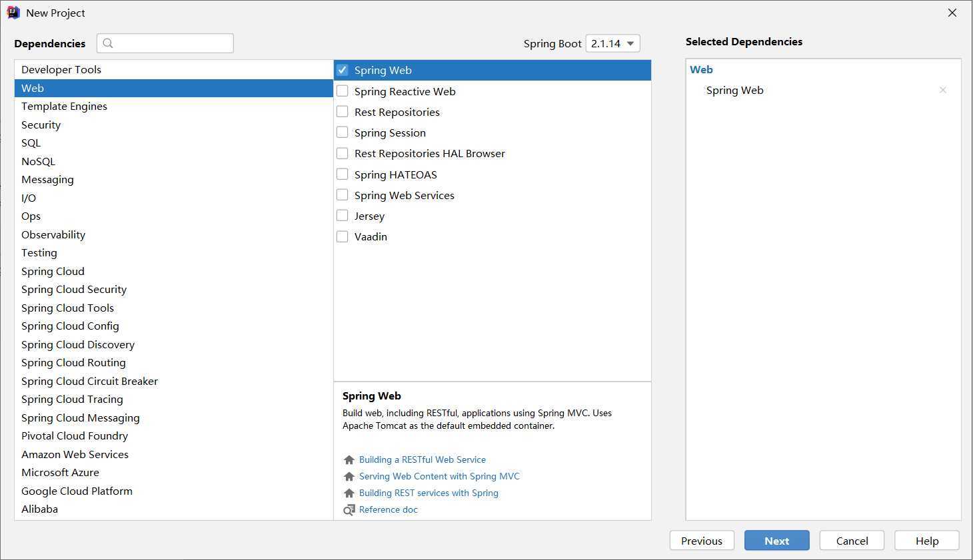Viewport: 973px width, 560px height.
Task: Click the search magnifier icon
Action: [108, 43]
